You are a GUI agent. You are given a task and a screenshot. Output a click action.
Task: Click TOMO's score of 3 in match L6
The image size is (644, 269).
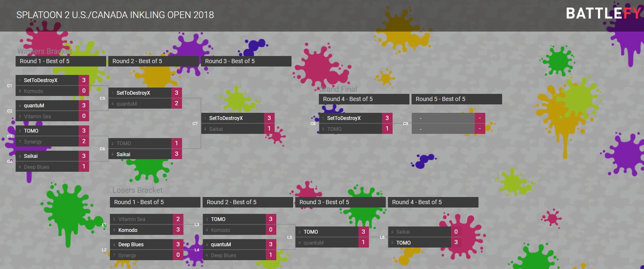click(456, 242)
